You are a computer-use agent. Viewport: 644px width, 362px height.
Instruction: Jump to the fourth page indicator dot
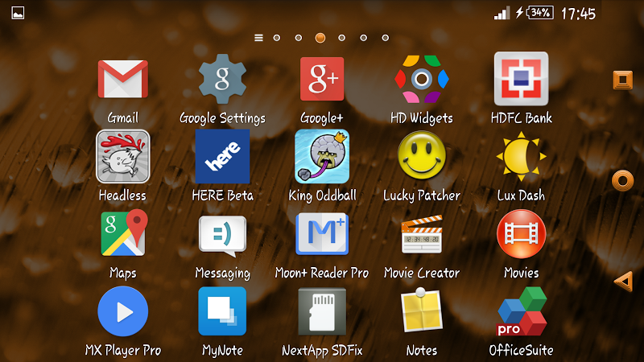click(341, 38)
